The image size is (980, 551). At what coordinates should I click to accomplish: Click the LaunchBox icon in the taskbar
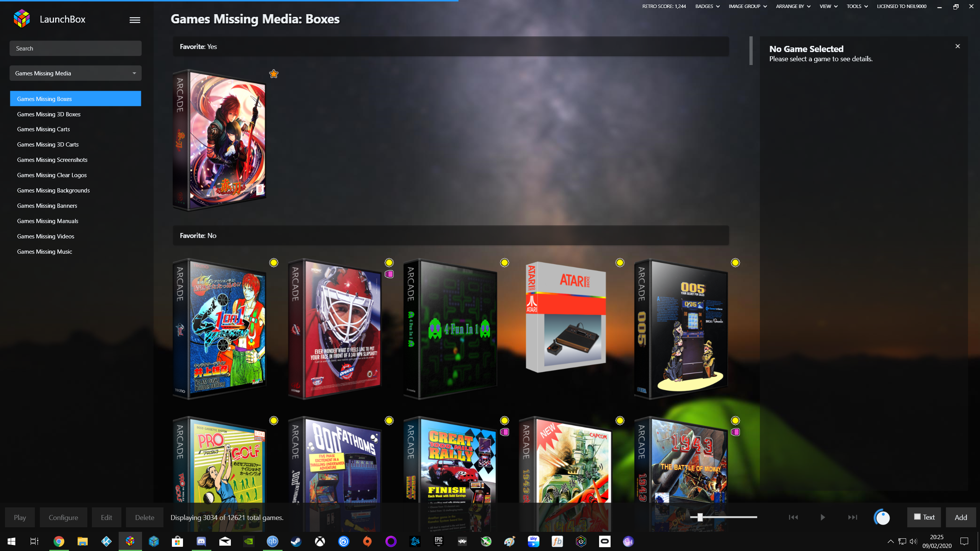coord(130,541)
